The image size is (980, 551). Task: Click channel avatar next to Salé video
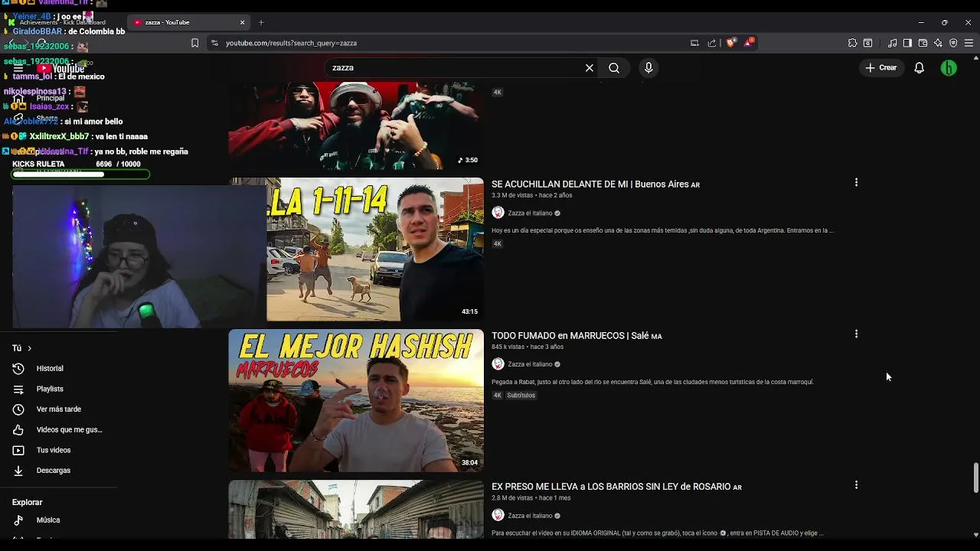(x=498, y=364)
